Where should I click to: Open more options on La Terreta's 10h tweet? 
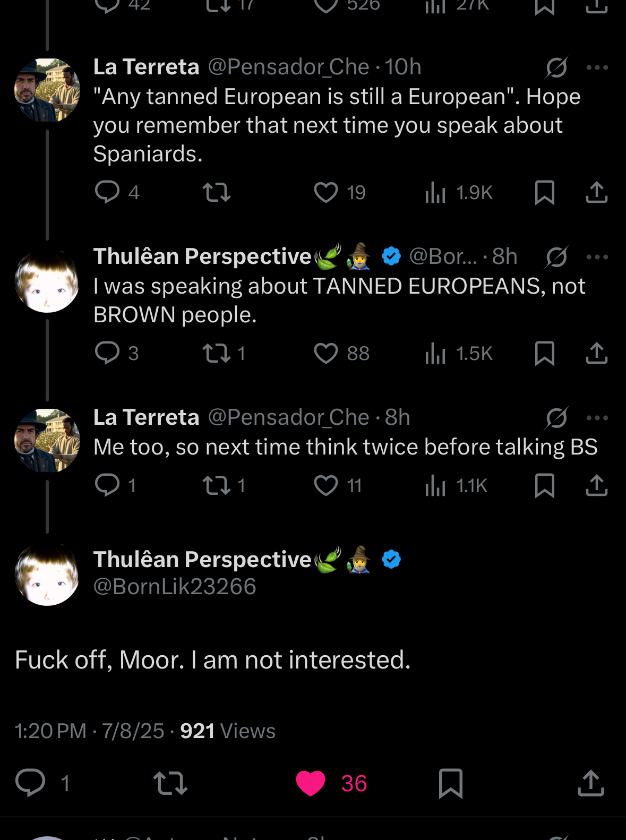point(597,67)
